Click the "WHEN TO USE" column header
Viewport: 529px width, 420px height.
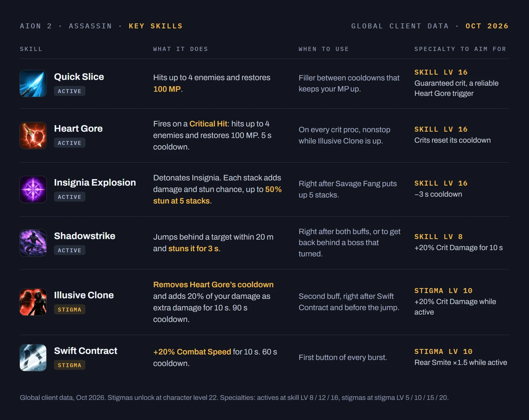(x=323, y=49)
